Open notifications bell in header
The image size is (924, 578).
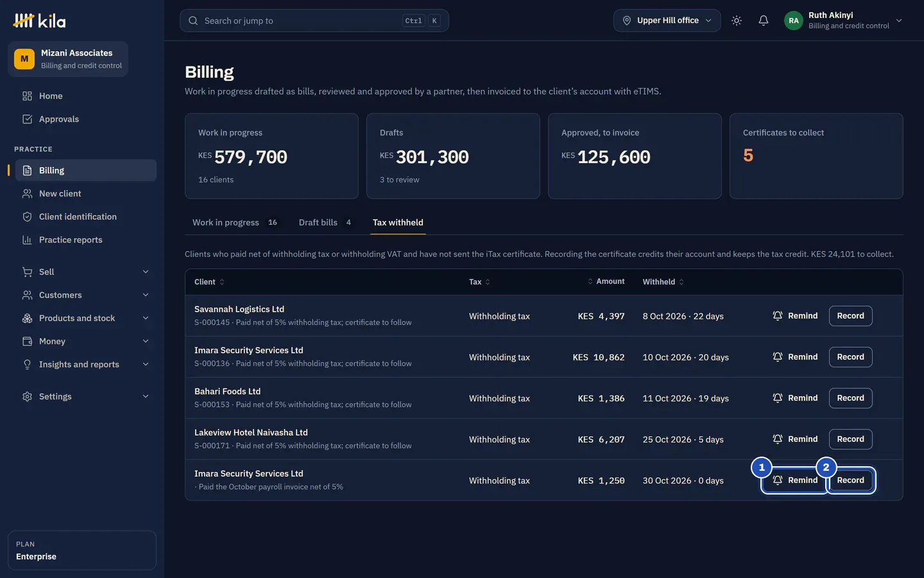tap(764, 21)
